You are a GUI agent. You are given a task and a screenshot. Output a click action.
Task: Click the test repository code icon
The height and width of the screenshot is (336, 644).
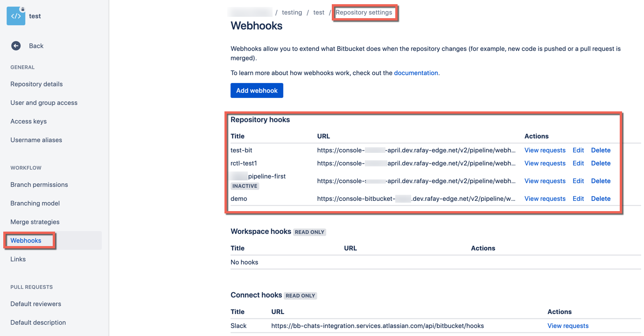click(x=16, y=16)
